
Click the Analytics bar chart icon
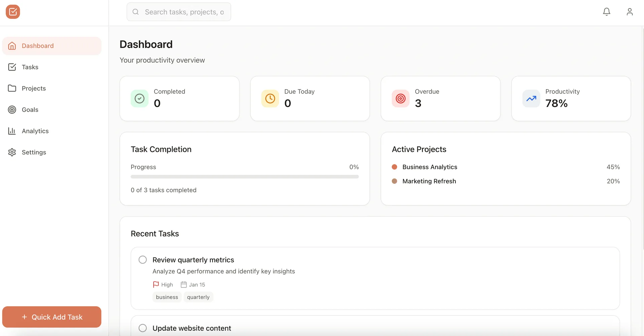(12, 131)
